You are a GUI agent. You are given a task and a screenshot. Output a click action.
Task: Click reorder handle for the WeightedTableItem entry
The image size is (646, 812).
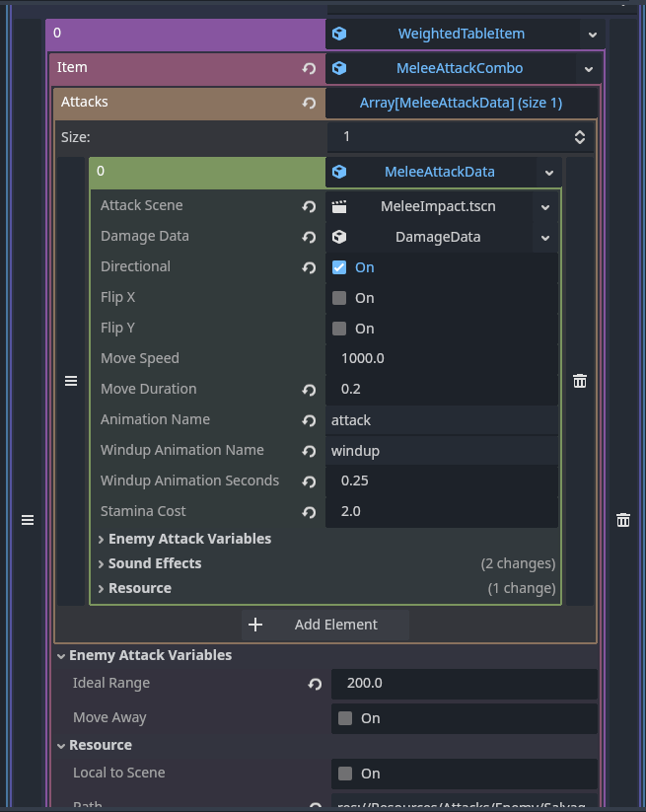coord(28,520)
